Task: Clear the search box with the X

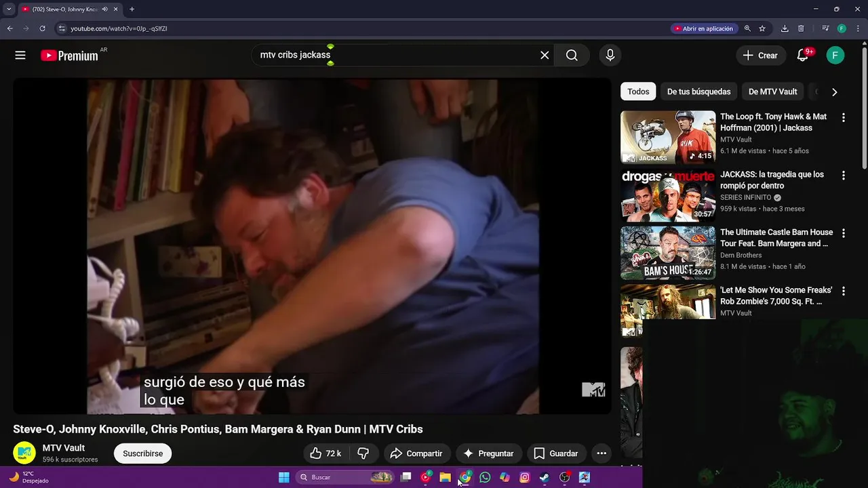Action: [x=545, y=56]
